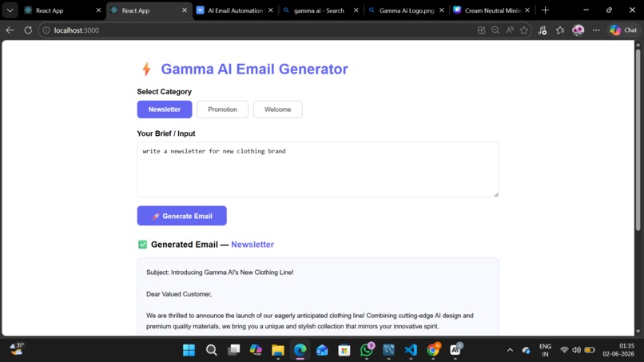The height and width of the screenshot is (362, 644).
Task: Select the Welcome category
Action: [277, 109]
